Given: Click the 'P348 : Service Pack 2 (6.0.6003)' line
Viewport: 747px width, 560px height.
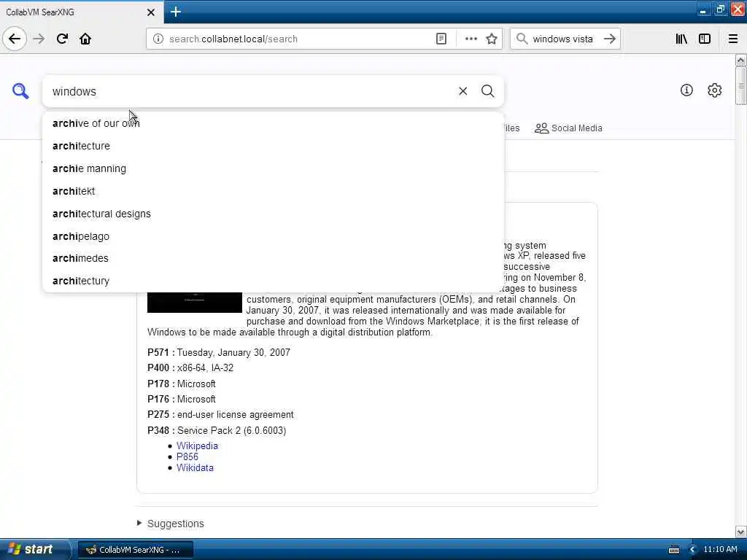Looking at the screenshot, I should (217, 430).
